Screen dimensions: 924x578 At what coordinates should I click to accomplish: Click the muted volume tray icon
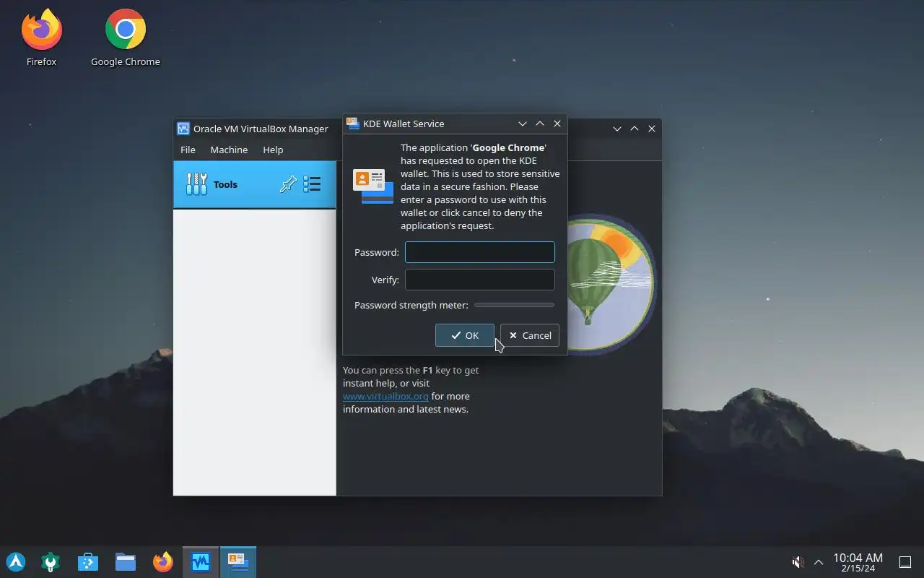pos(798,562)
